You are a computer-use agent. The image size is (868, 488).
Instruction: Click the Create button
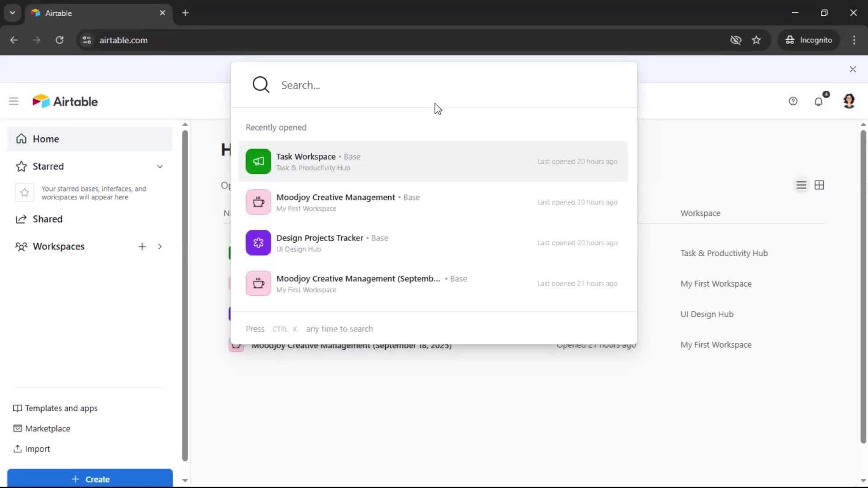90,479
